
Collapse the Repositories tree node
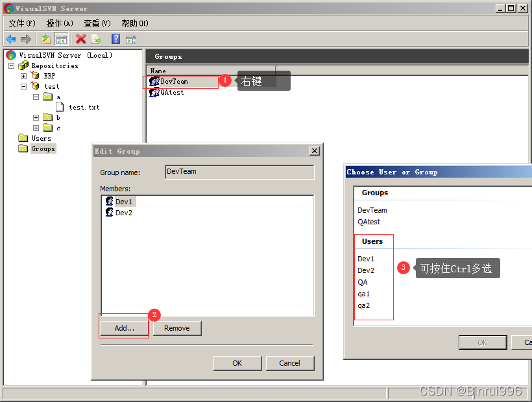pyautogui.click(x=12, y=65)
